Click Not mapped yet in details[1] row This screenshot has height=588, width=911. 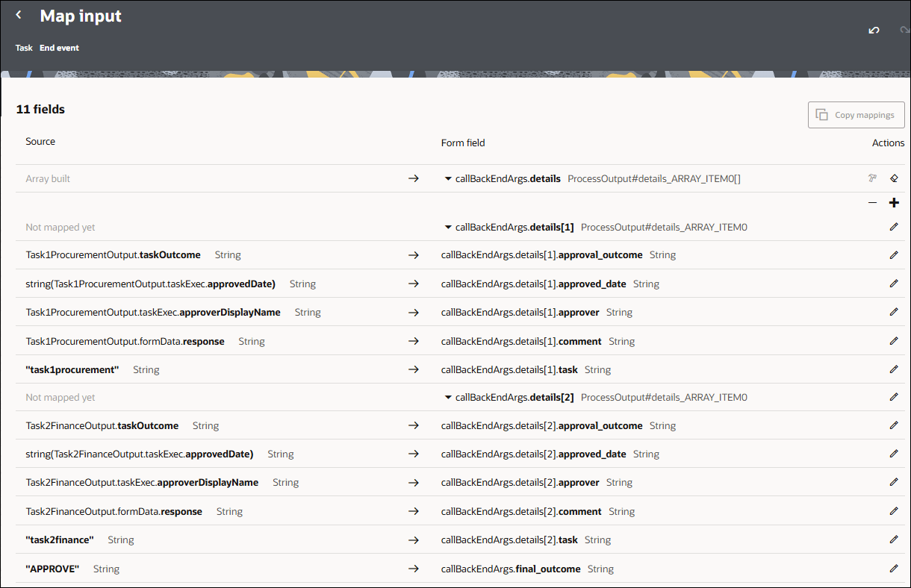[x=60, y=227]
